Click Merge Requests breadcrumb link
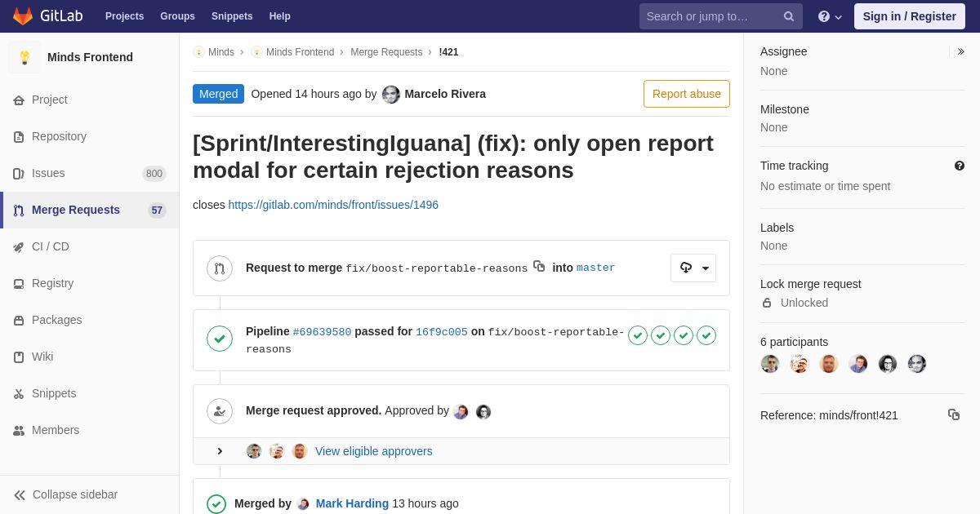The image size is (980, 514). click(x=386, y=52)
